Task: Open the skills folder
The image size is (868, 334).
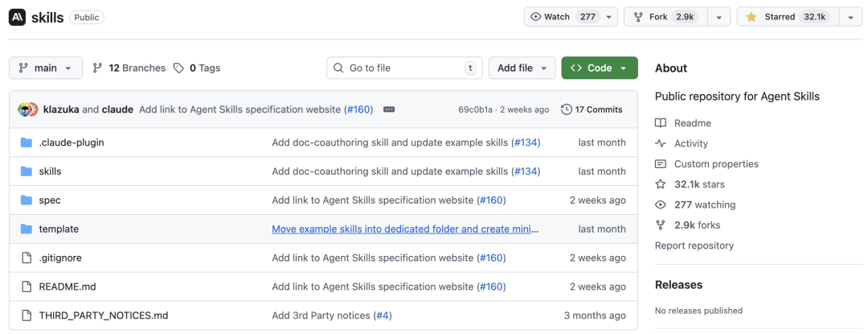Action: (50, 171)
